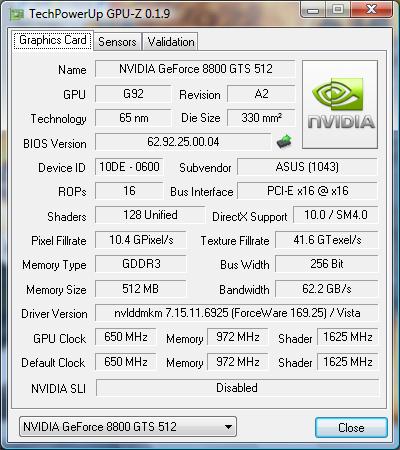Click the Bus Width value 256 Bit
400x450 pixels.
(327, 264)
